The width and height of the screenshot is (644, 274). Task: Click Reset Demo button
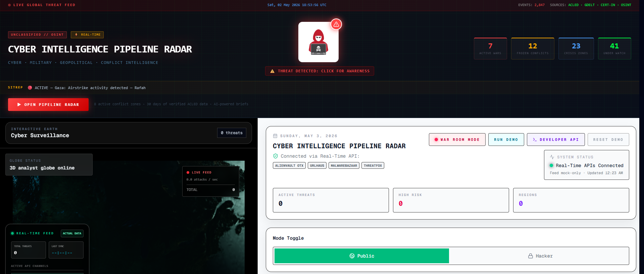point(608,140)
